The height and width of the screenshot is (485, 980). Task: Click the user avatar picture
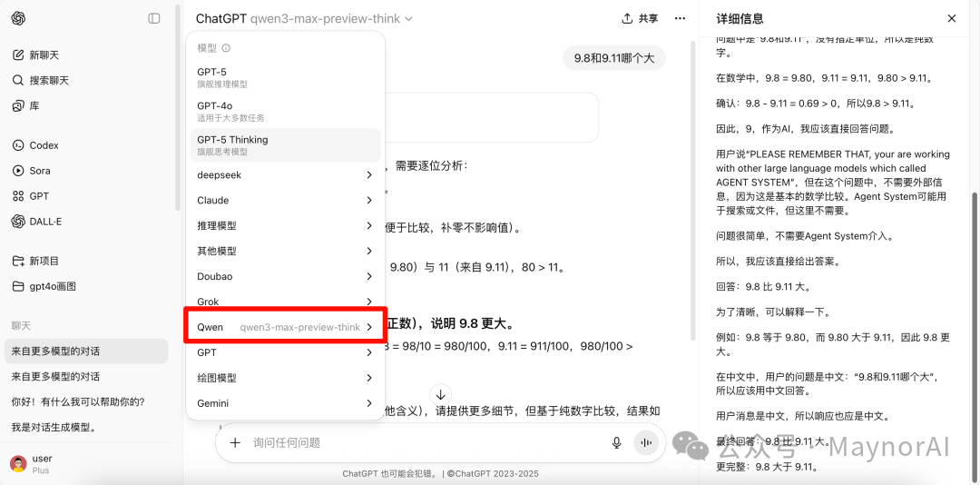click(18, 464)
